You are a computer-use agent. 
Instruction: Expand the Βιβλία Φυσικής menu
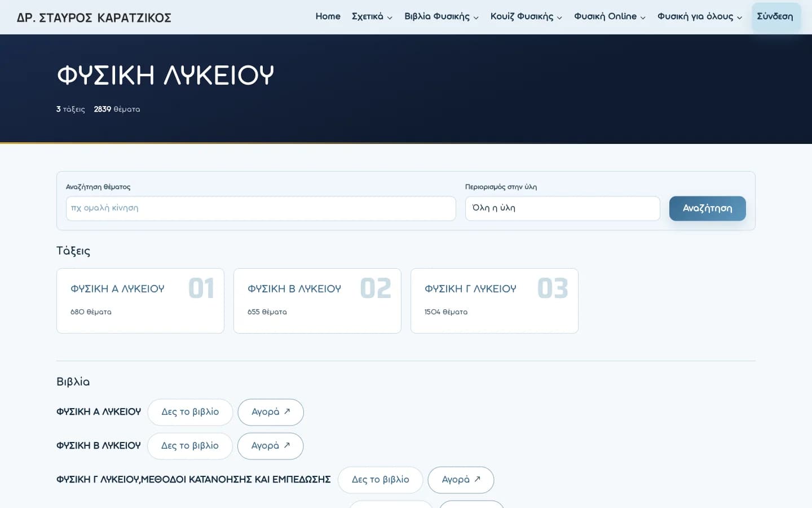[x=442, y=16]
